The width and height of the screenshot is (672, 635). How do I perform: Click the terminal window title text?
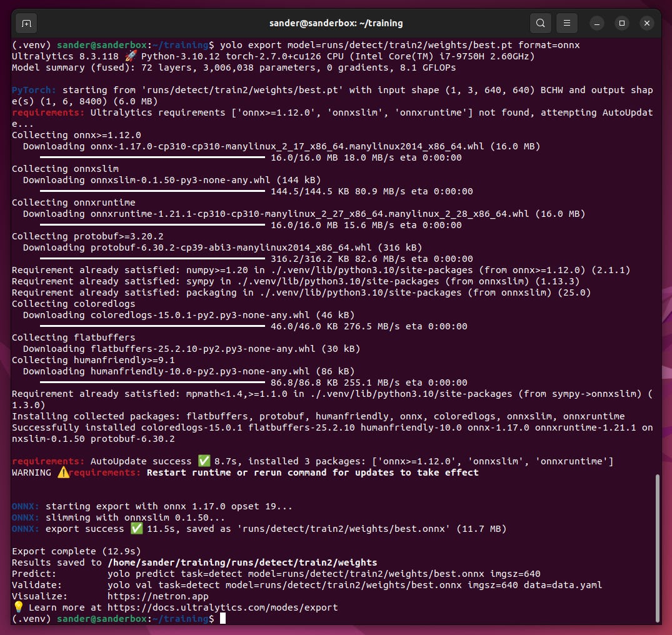(336, 22)
